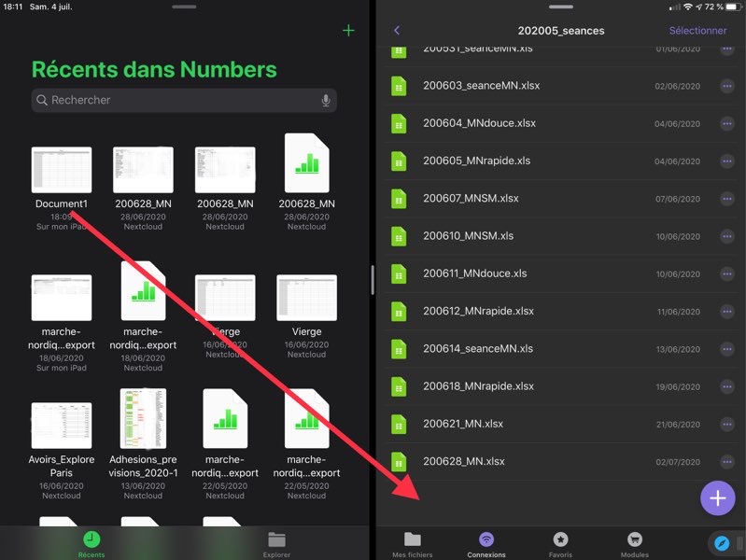
Task: Open the Favoris tab
Action: coord(560,544)
